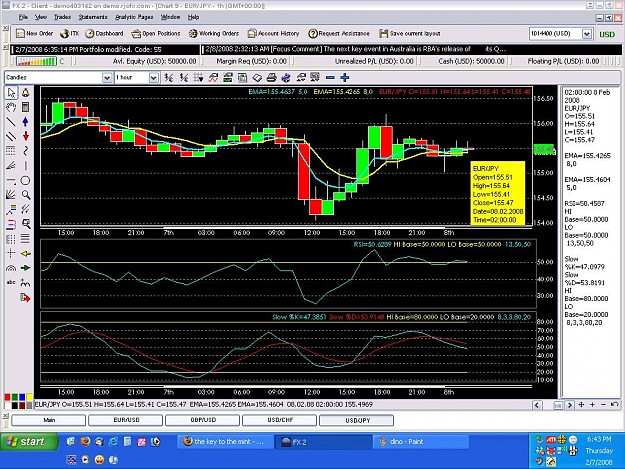
Task: Open the calculator tool in chart sidebar
Action: coord(26,107)
